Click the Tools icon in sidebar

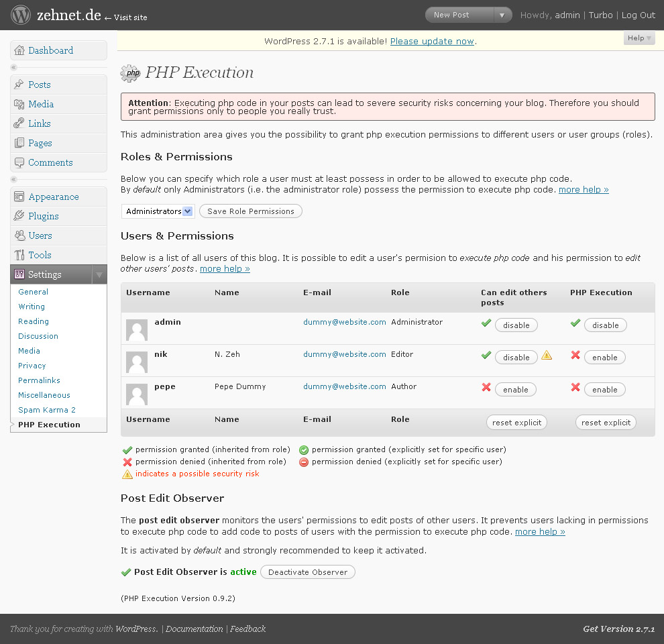pos(19,255)
